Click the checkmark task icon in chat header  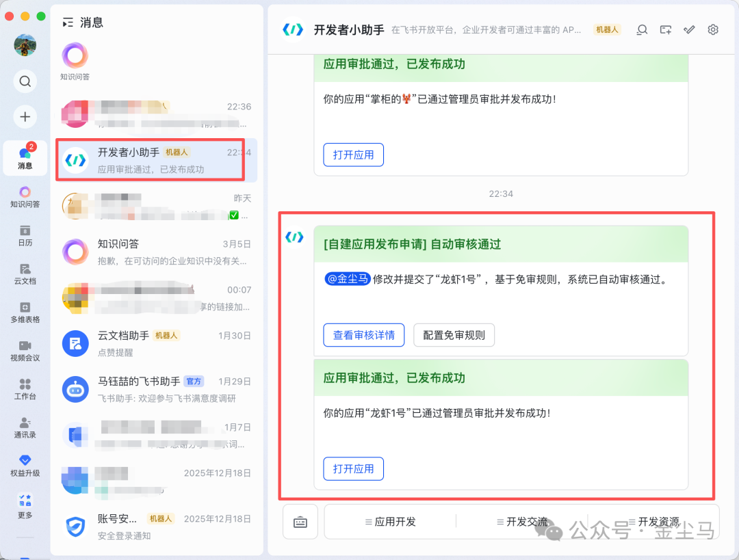coord(690,29)
